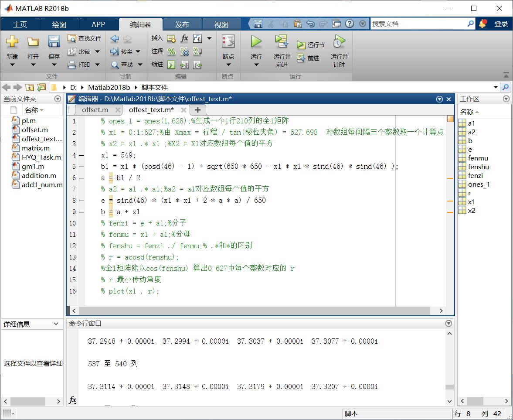Viewport: 513px width, 420px height.
Task: Switch to the offset.m editor tab
Action: (x=95, y=109)
